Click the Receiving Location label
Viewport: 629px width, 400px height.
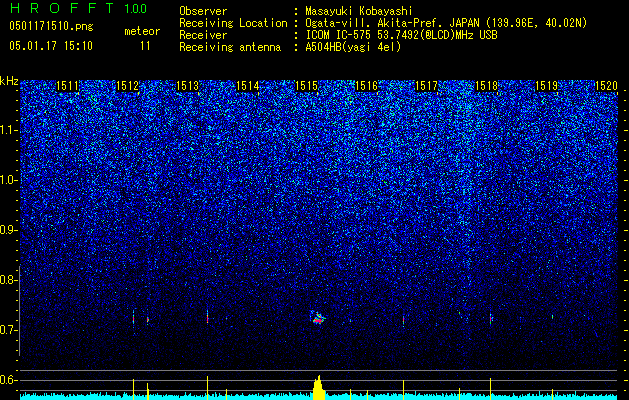point(233,23)
